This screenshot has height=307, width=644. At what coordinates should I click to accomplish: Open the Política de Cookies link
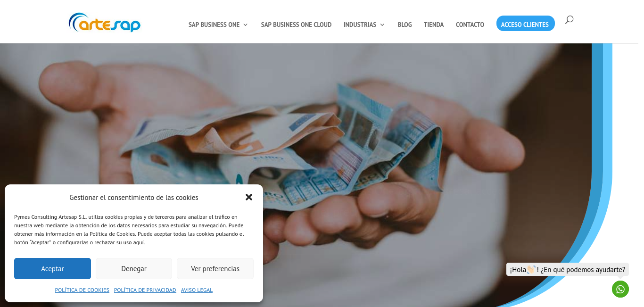82,290
